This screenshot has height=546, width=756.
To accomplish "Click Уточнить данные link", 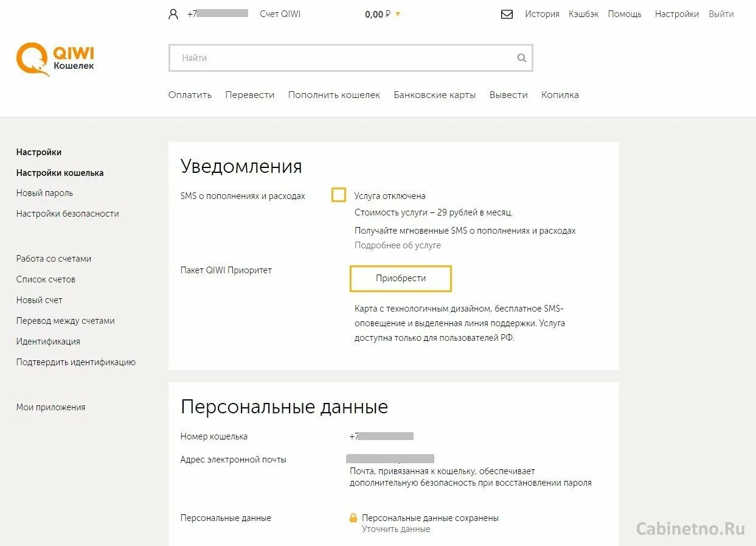I will 396,529.
